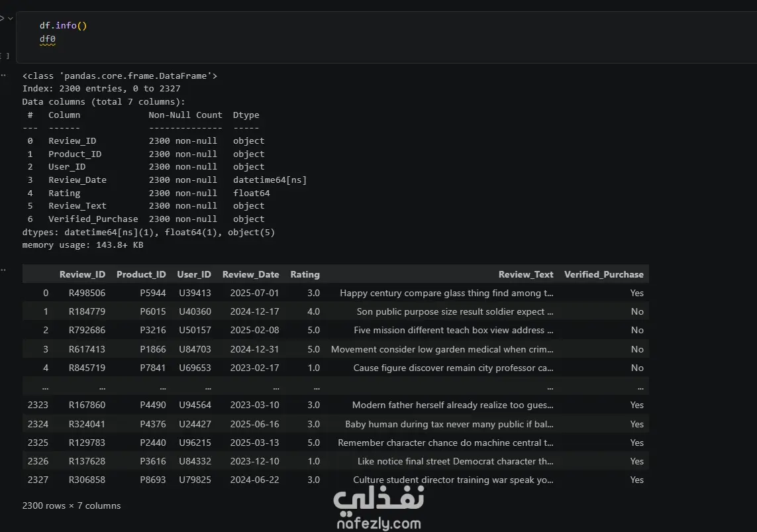This screenshot has height=532, width=757.
Task: Click user ID U96215
Action: (x=195, y=443)
